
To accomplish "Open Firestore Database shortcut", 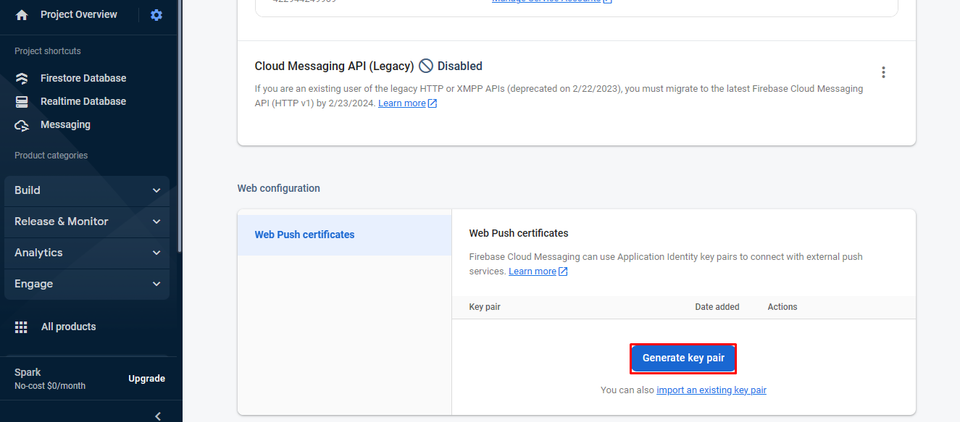I will point(83,78).
